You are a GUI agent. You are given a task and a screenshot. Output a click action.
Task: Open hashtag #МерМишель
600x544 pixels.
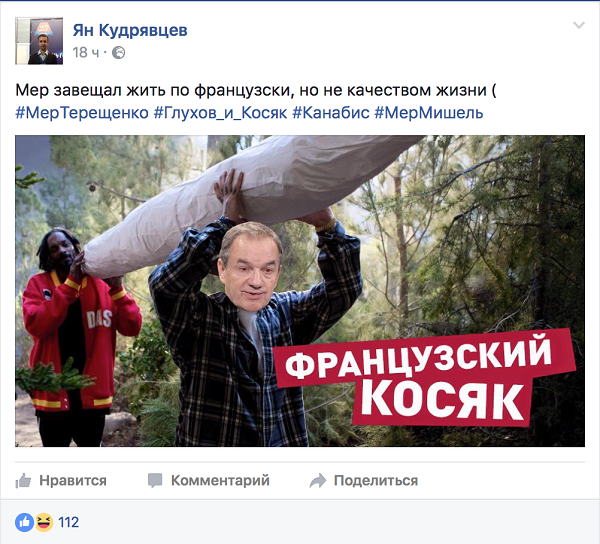coord(429,113)
